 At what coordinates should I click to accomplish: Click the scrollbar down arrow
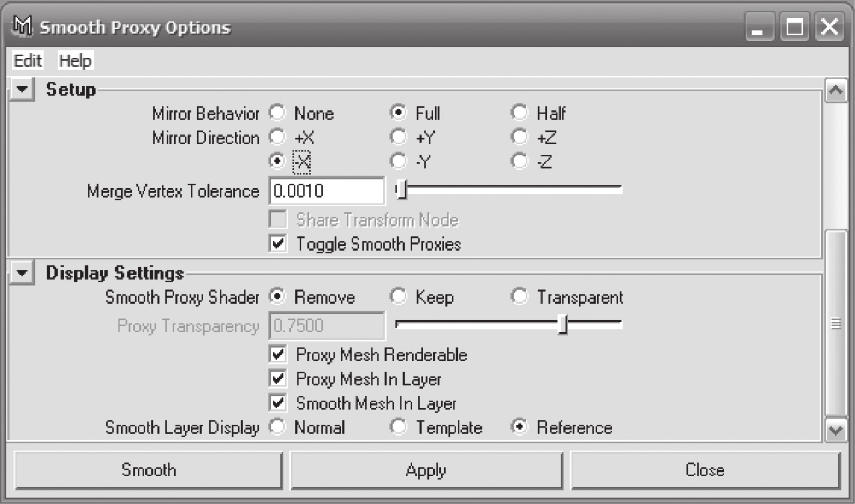tap(836, 430)
